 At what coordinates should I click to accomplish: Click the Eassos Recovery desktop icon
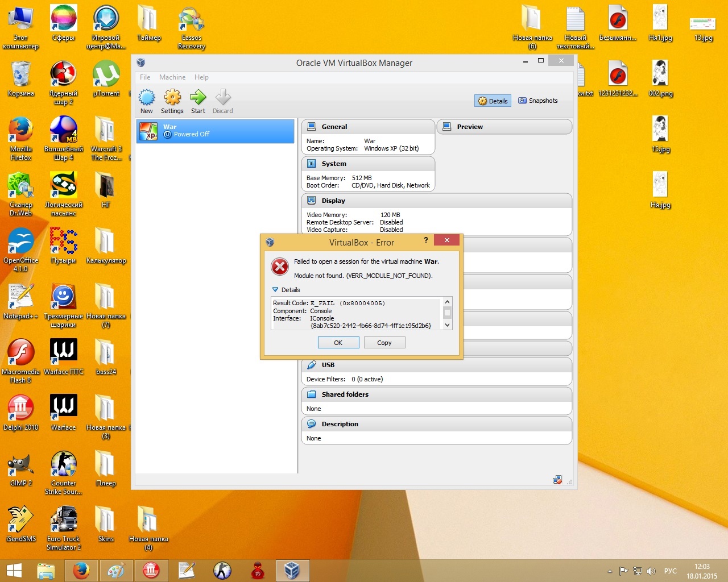[192, 27]
